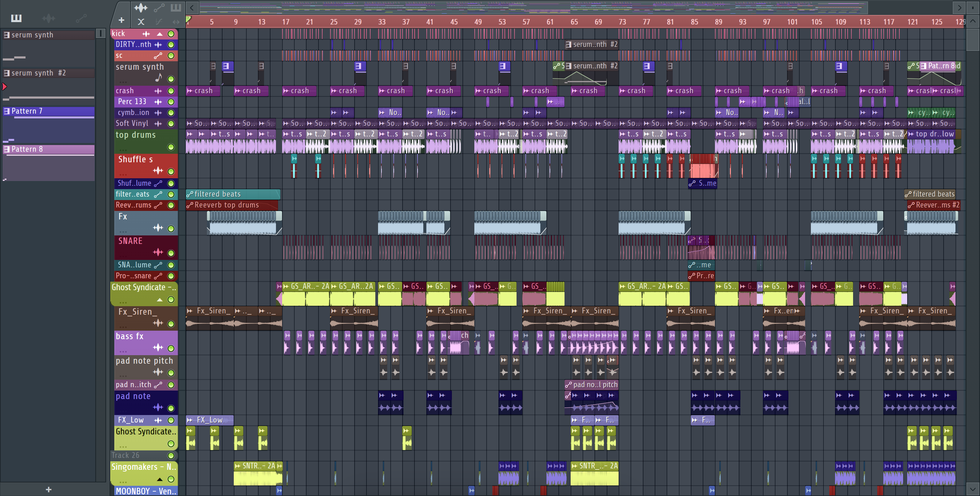The image size is (980, 496).
Task: Click the automation icon on sc track
Action: pyautogui.click(x=158, y=55)
